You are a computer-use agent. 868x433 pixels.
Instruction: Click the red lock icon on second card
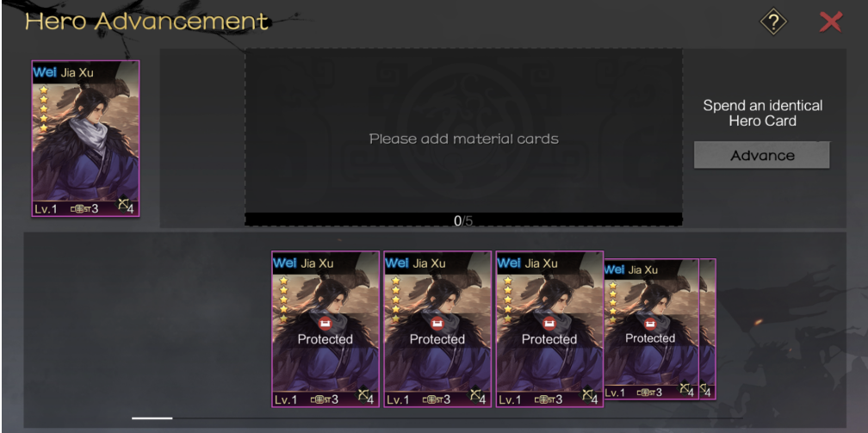437,323
